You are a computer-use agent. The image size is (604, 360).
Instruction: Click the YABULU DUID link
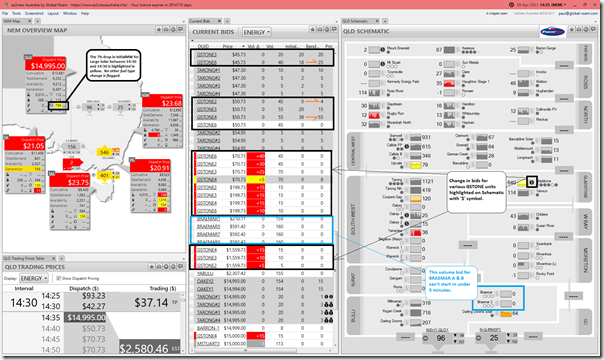point(205,274)
